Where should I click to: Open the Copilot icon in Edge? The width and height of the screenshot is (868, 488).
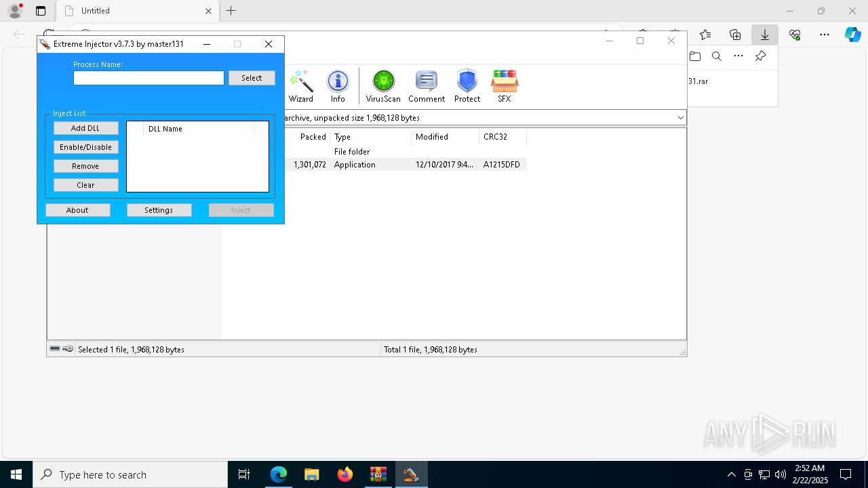click(852, 35)
